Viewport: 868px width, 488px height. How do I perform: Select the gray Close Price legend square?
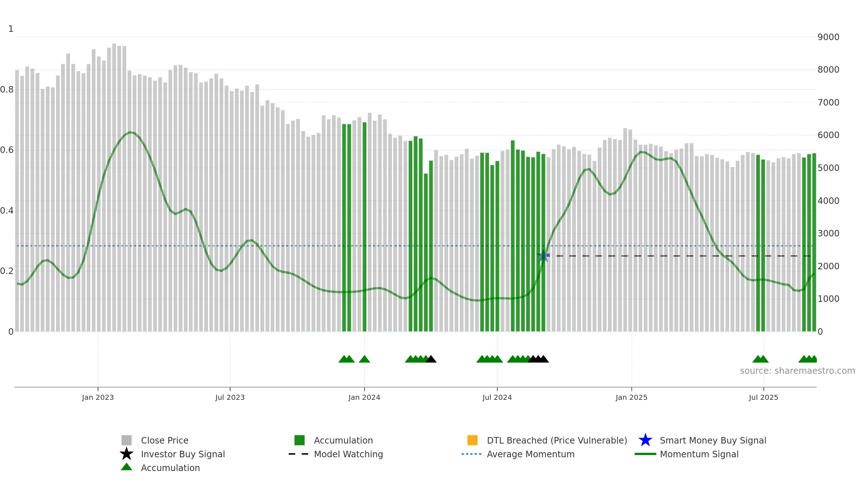coord(127,440)
